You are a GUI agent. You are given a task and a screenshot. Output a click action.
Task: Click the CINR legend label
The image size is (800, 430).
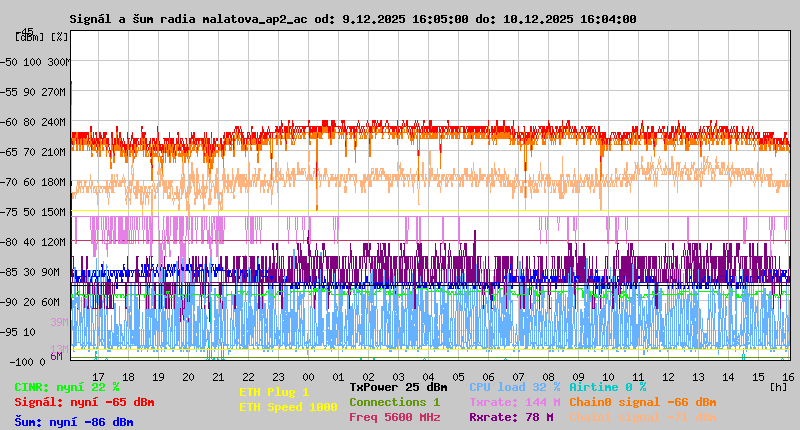pyautogui.click(x=67, y=387)
